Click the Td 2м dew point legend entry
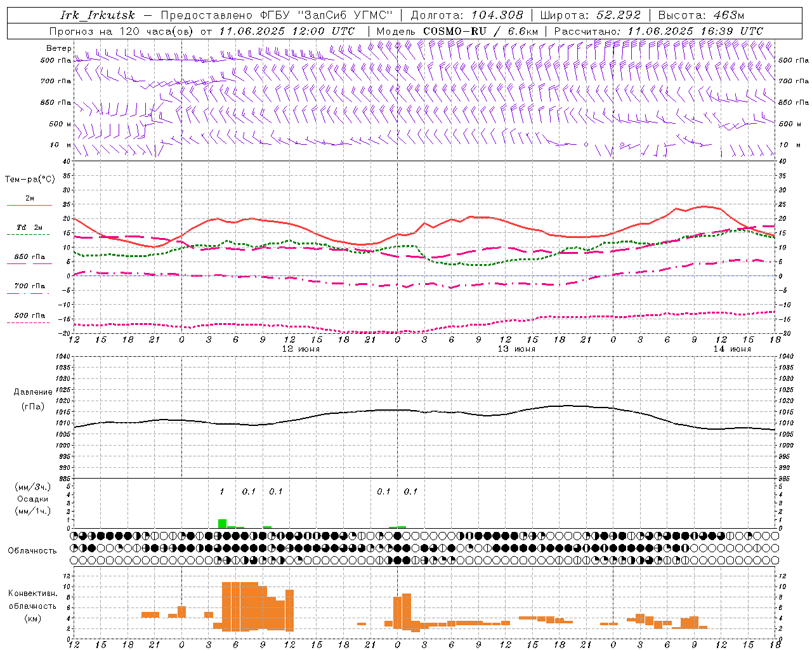The height and width of the screenshot is (650, 812). pyautogui.click(x=29, y=227)
